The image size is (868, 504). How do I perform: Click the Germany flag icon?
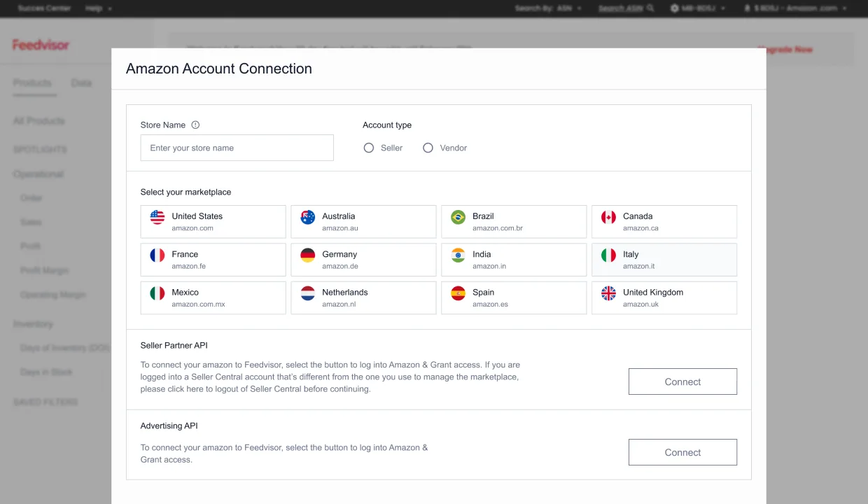308,255
